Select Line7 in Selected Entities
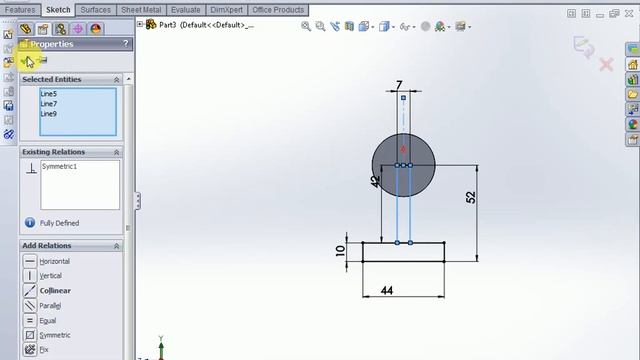 click(49, 104)
